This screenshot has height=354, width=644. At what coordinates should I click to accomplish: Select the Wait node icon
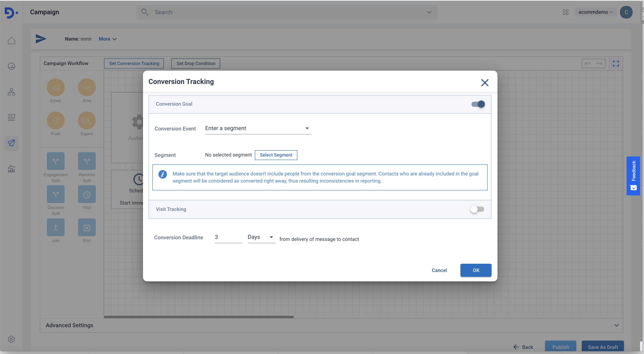[x=87, y=194]
